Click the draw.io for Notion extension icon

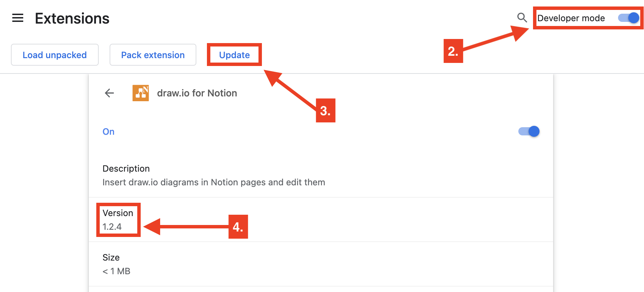pos(140,93)
